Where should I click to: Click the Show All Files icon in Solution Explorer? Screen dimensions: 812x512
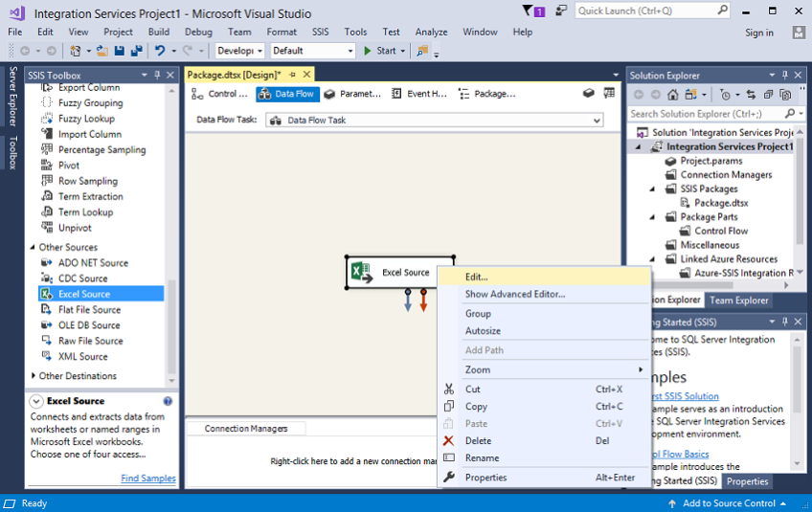pyautogui.click(x=785, y=95)
